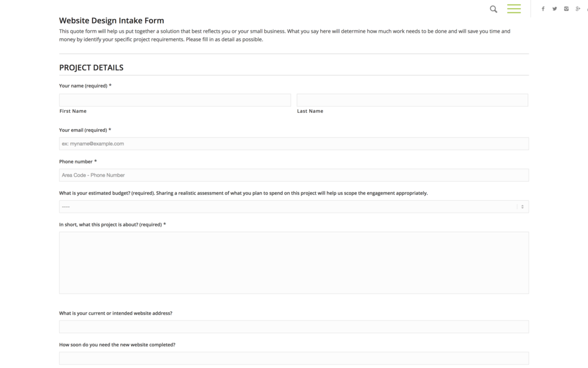Open the green hamburger menu
The width and height of the screenshot is (588, 368).
(x=513, y=9)
